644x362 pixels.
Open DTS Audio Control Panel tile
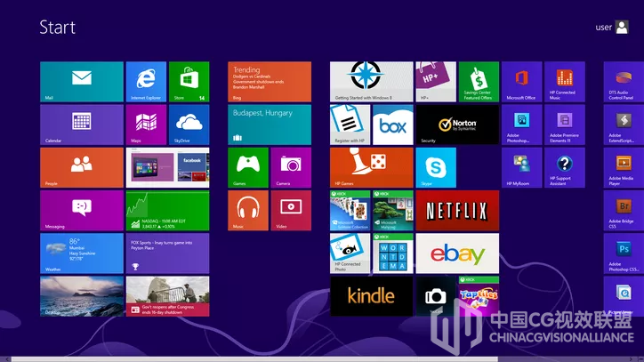(x=624, y=82)
